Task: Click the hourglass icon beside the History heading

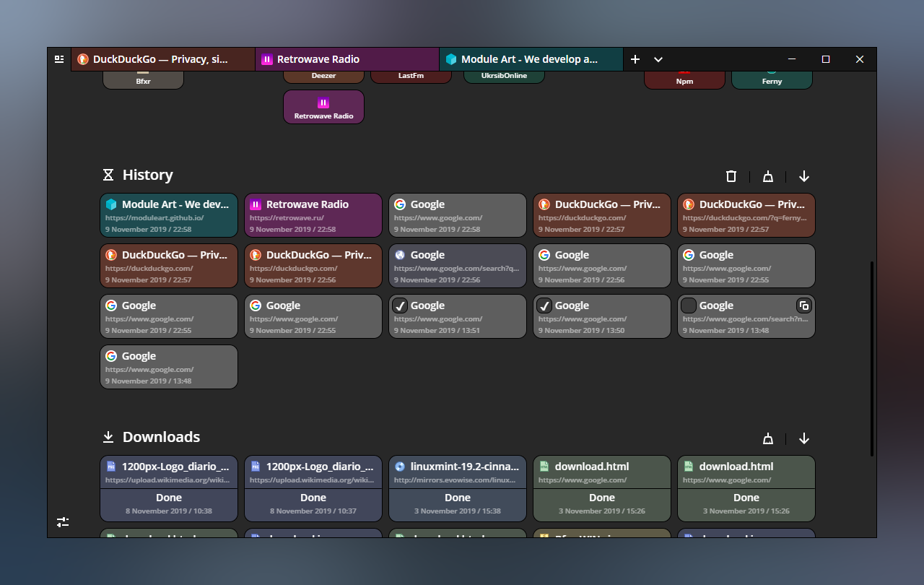Action: (x=108, y=175)
